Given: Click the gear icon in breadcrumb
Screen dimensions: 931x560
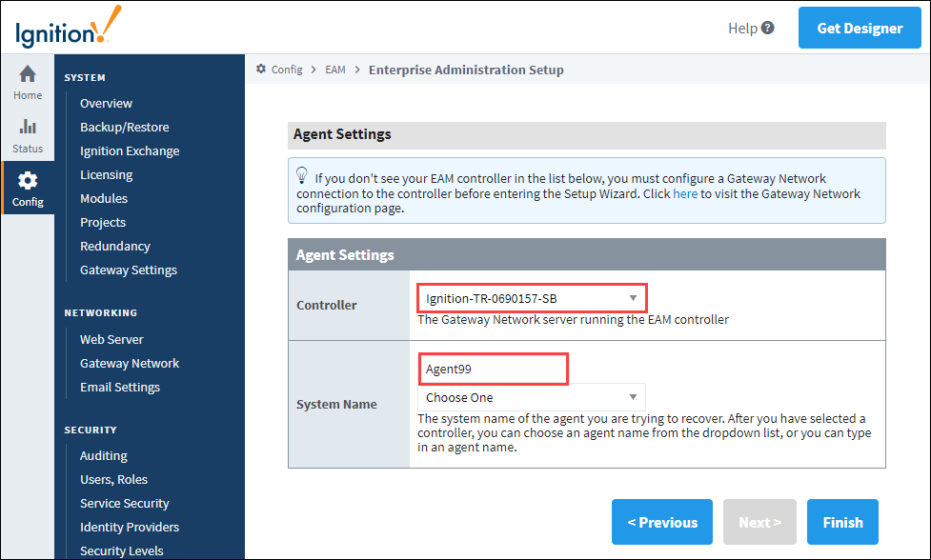Looking at the screenshot, I should click(x=261, y=70).
